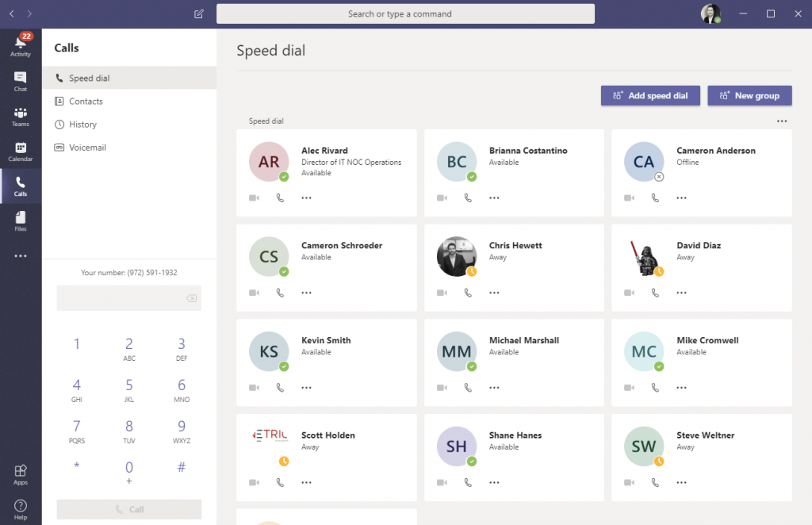Open the Help section

(x=20, y=508)
